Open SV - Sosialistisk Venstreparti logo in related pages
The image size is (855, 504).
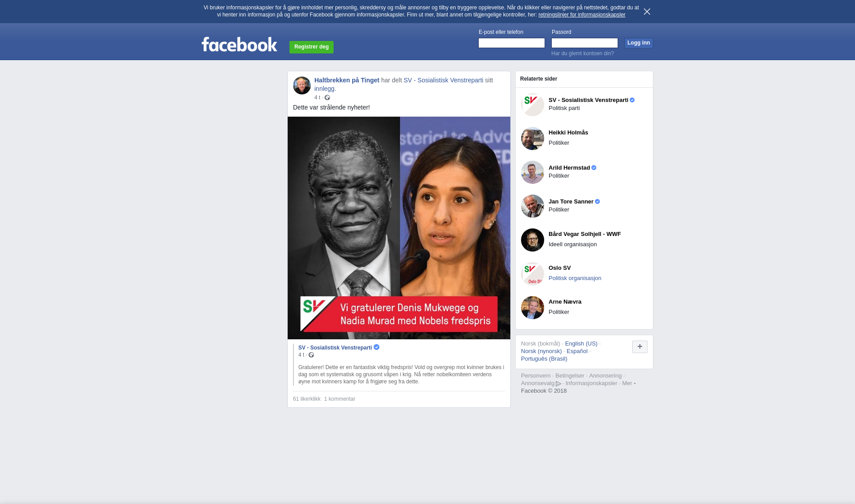click(533, 105)
